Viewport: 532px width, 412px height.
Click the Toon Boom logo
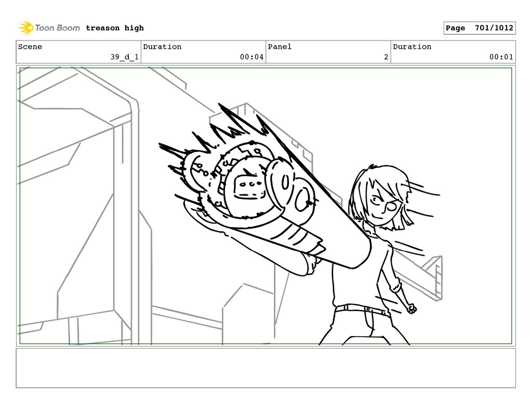pyautogui.click(x=49, y=28)
